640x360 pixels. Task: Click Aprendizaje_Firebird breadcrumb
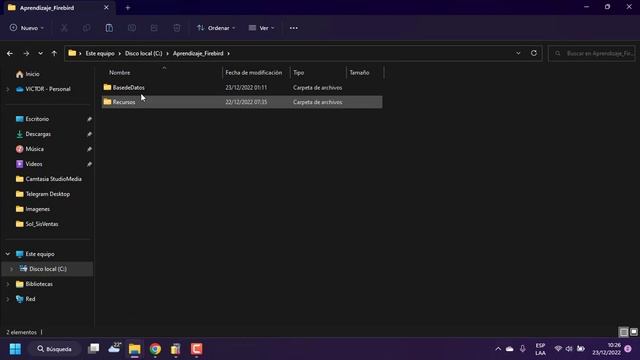[198, 53]
